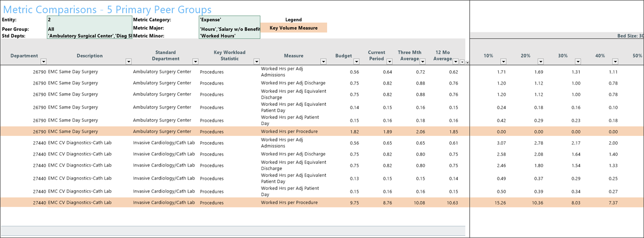Select the Metric Minor cell 'Worked Hours'
Screen dimensions: 644x238
(229, 36)
